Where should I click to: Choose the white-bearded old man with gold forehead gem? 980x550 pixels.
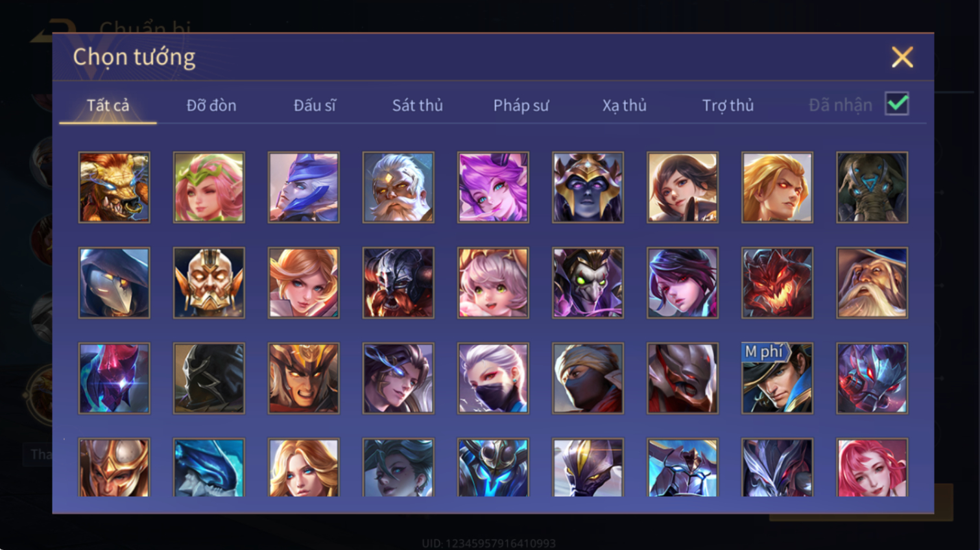[398, 187]
